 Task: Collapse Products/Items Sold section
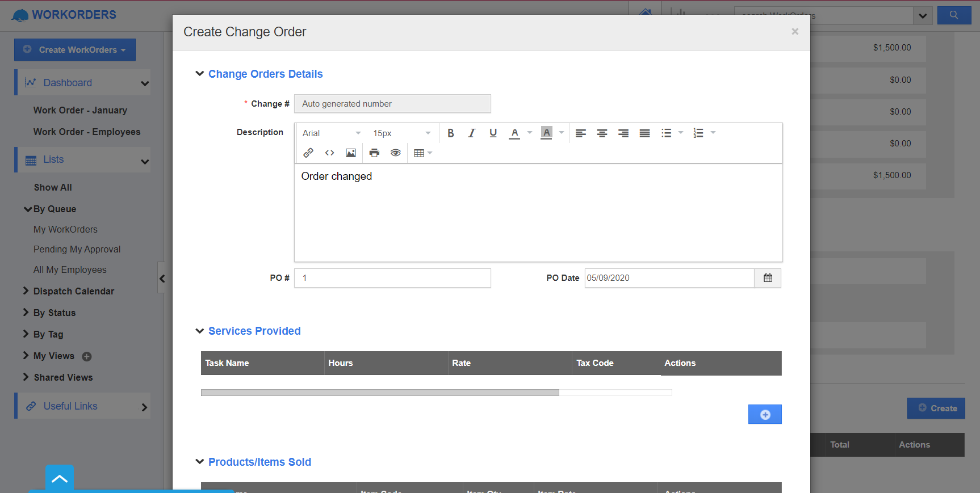coord(199,462)
